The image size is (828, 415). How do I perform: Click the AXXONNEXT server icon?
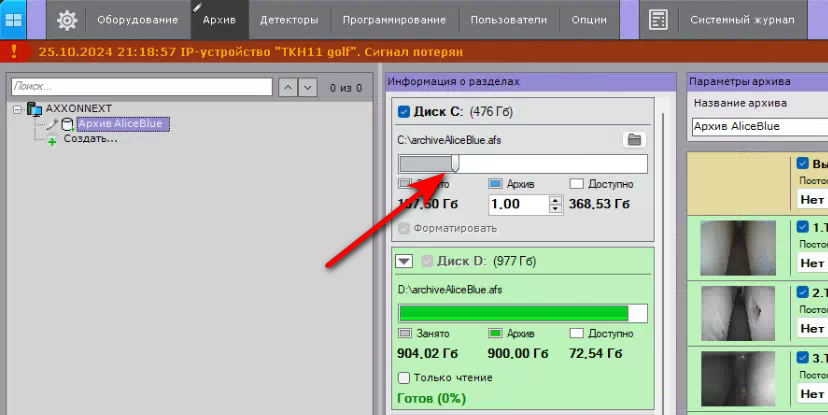coord(35,108)
